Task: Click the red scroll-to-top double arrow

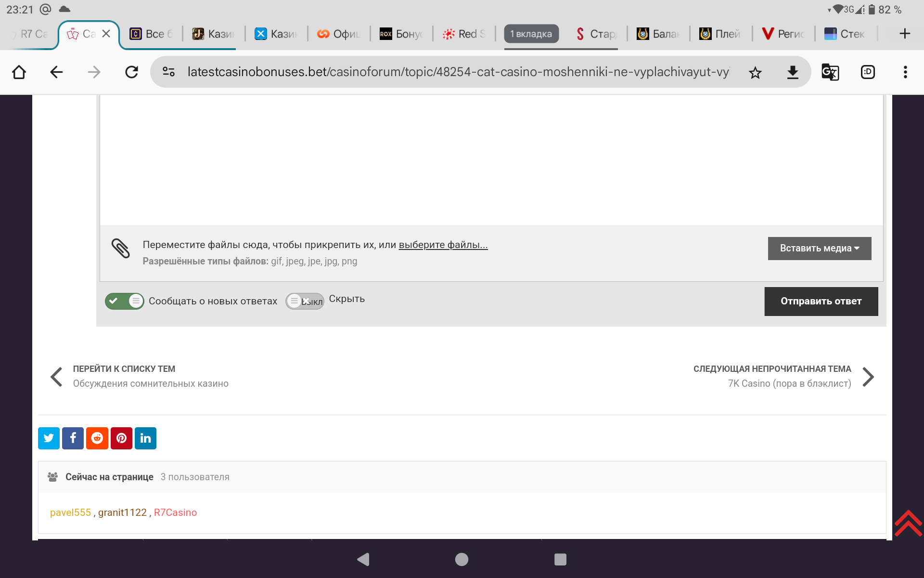Action: 908,523
